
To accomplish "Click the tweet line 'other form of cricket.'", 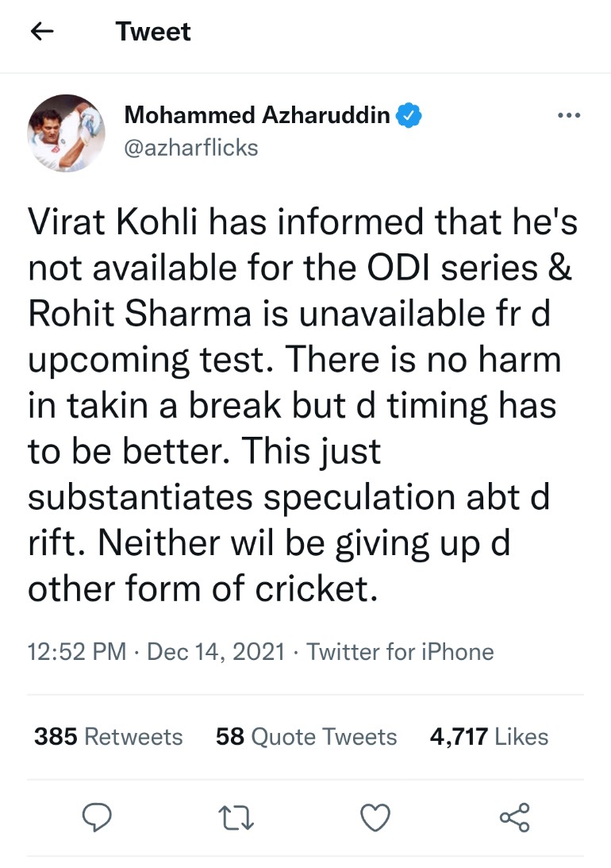I will point(202,589).
